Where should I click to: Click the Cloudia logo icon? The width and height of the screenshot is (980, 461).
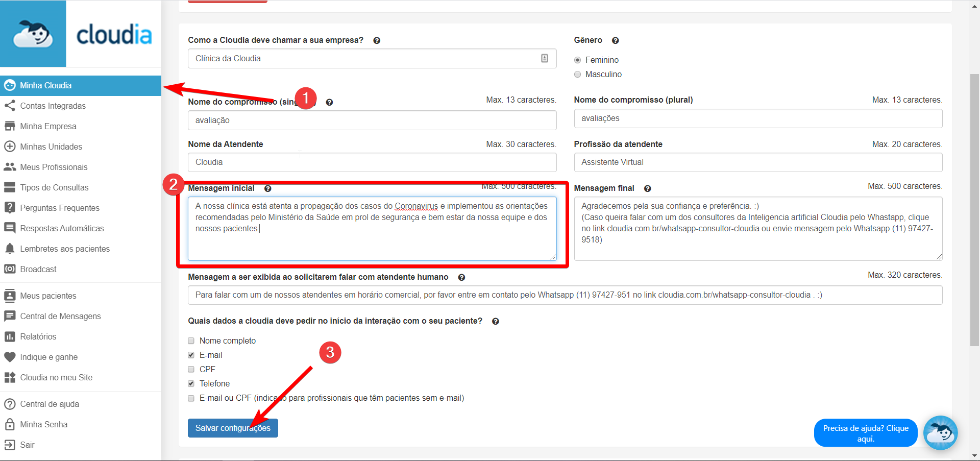pyautogui.click(x=33, y=34)
